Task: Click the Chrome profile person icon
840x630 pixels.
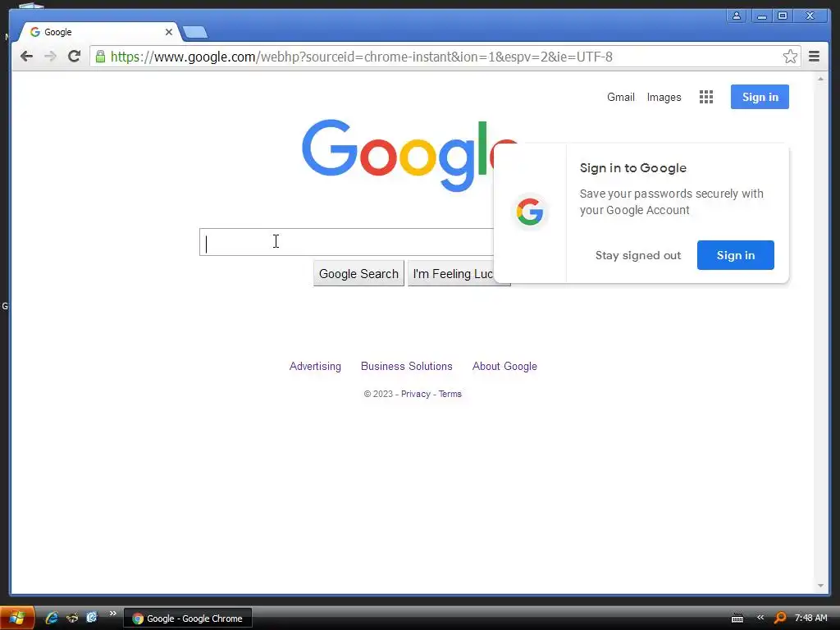Action: 737,16
